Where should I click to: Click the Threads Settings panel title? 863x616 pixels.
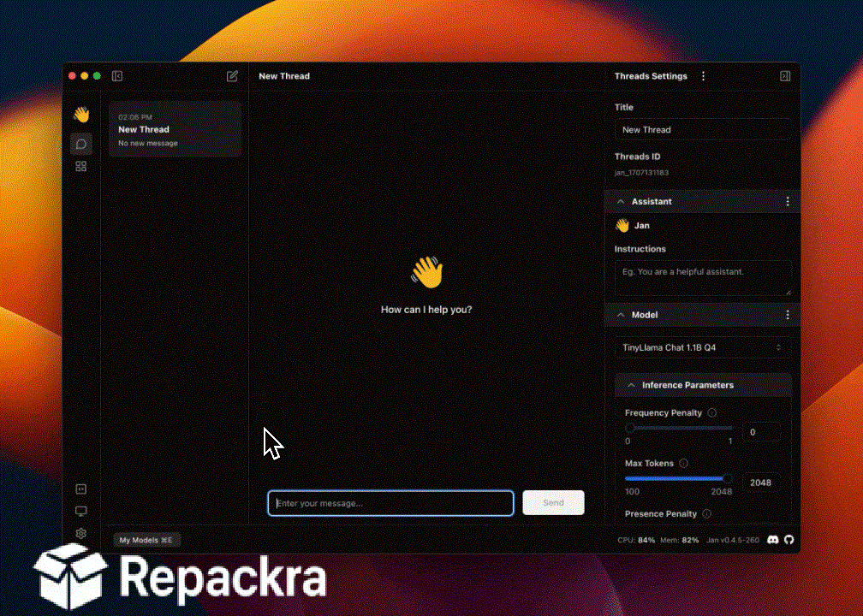click(651, 76)
